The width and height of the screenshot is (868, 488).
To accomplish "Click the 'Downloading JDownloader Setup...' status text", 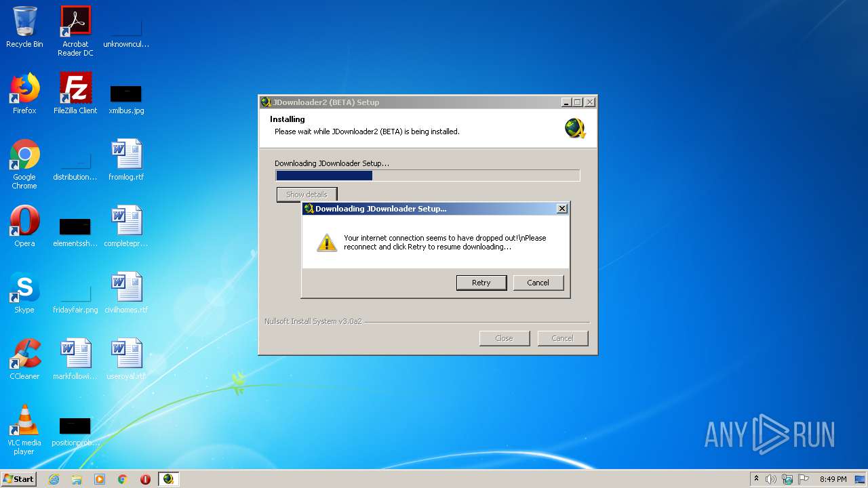I will pos(332,163).
